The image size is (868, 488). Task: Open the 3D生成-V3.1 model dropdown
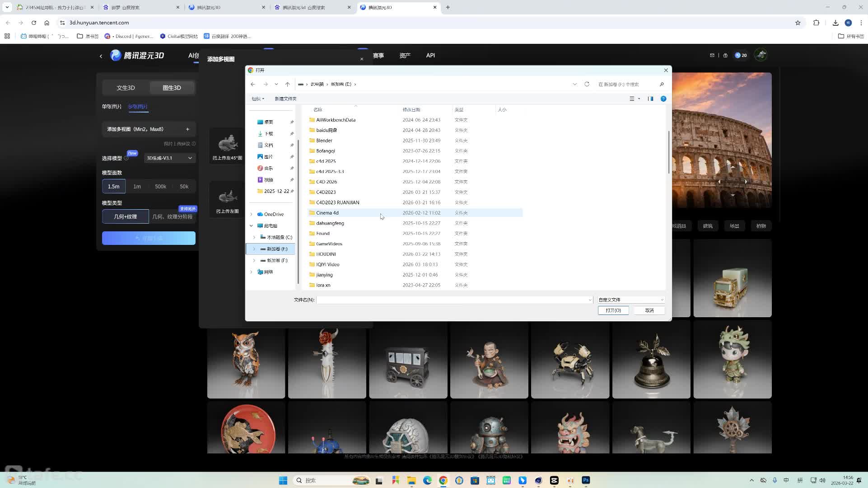click(169, 158)
